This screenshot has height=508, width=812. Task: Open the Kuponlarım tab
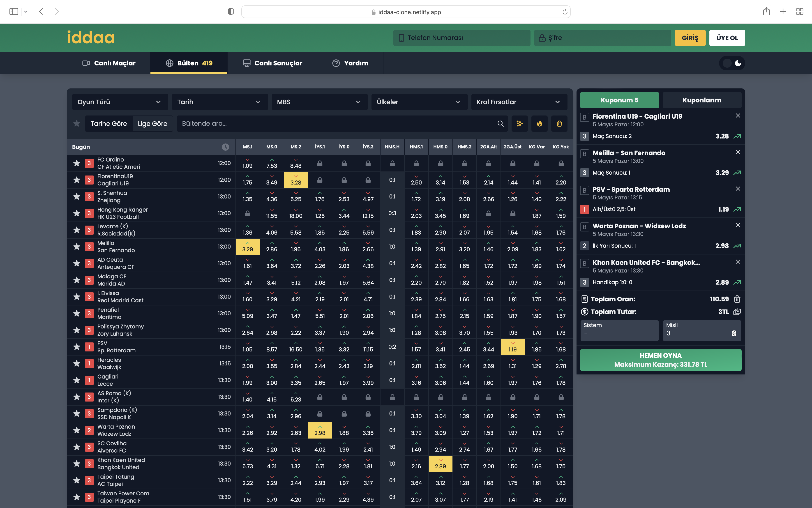pyautogui.click(x=701, y=100)
